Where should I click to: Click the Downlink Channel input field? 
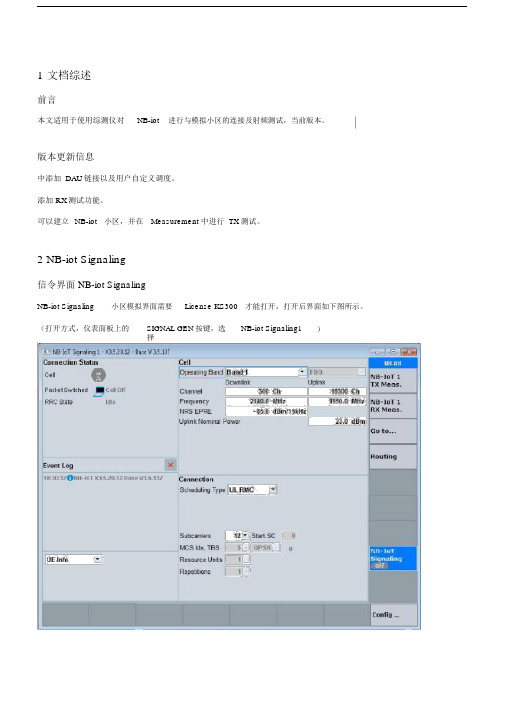(x=266, y=392)
